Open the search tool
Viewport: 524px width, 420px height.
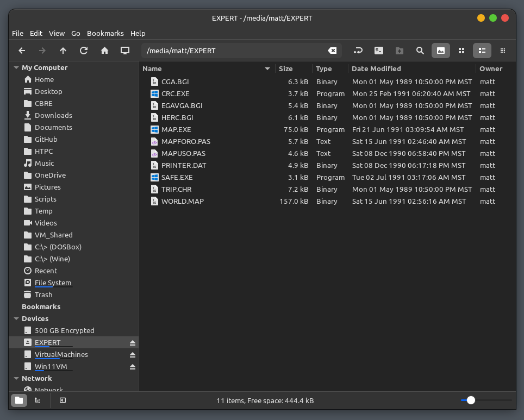click(420, 51)
